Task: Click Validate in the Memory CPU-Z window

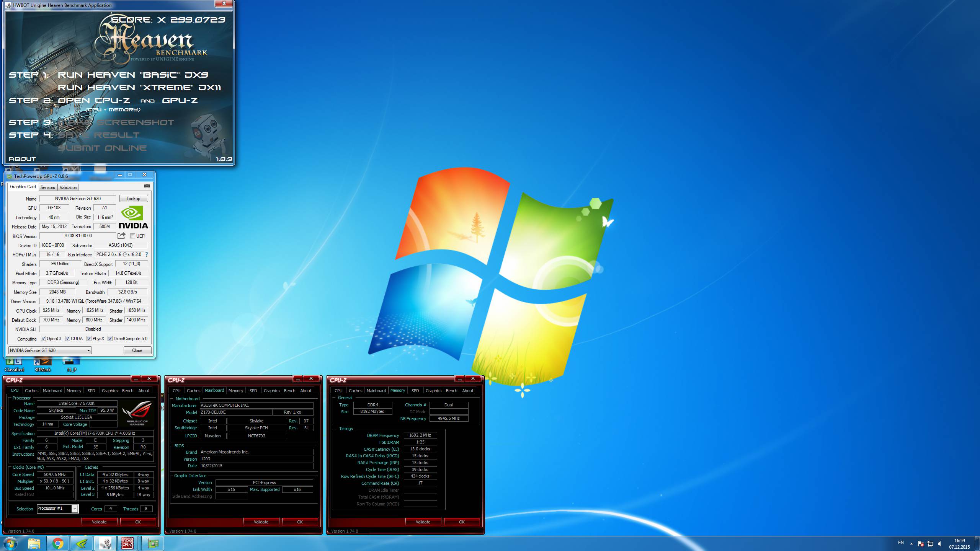Action: 423,522
